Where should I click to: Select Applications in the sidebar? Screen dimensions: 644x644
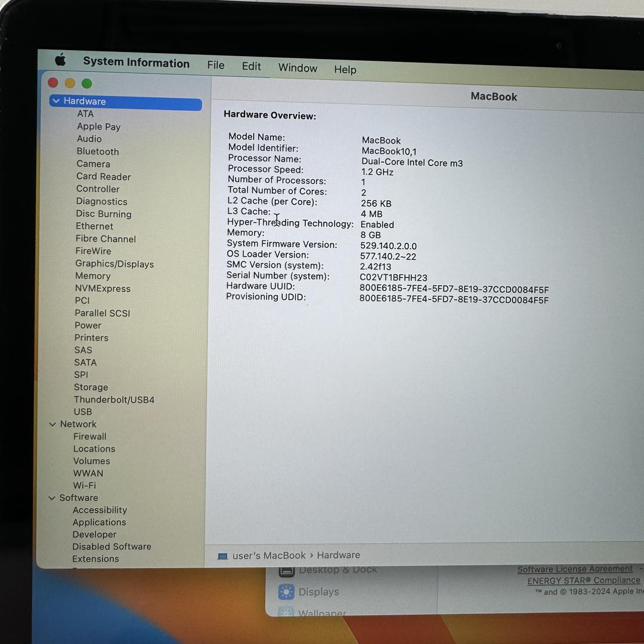tap(100, 522)
